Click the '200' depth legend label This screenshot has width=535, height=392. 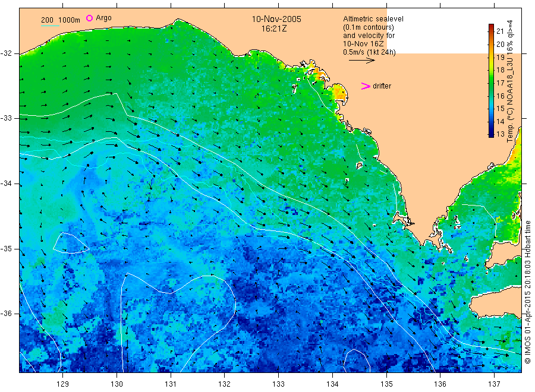pos(47,20)
